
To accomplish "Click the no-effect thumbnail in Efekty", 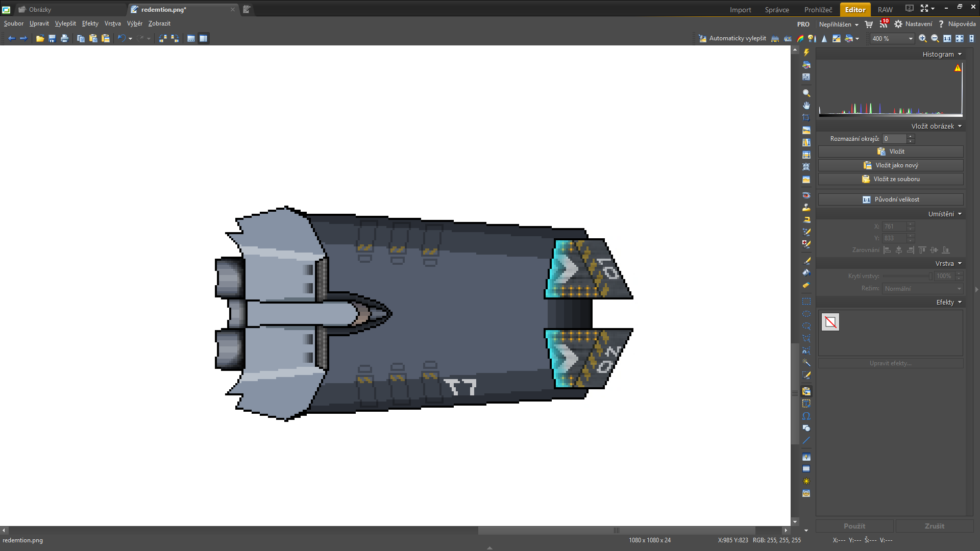I will (830, 322).
